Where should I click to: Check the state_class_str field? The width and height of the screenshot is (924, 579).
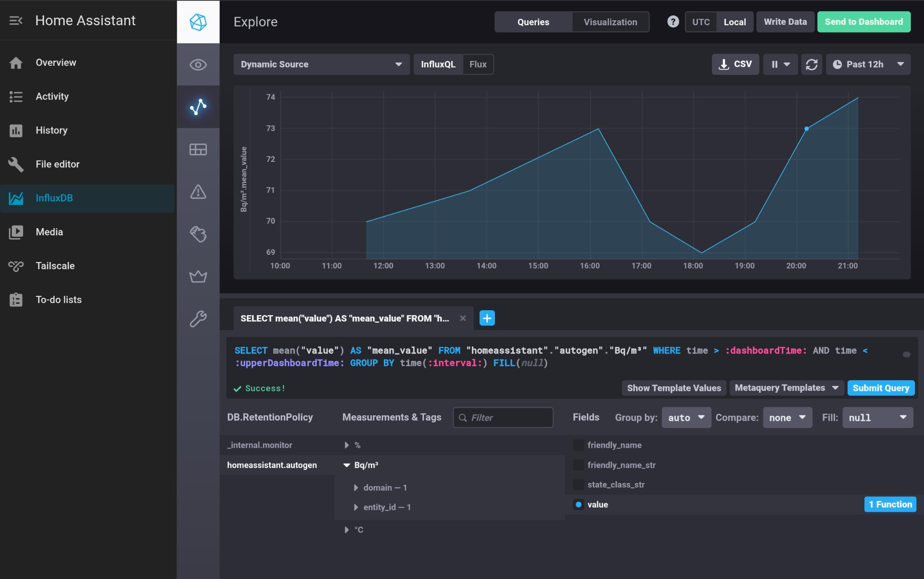tap(578, 485)
